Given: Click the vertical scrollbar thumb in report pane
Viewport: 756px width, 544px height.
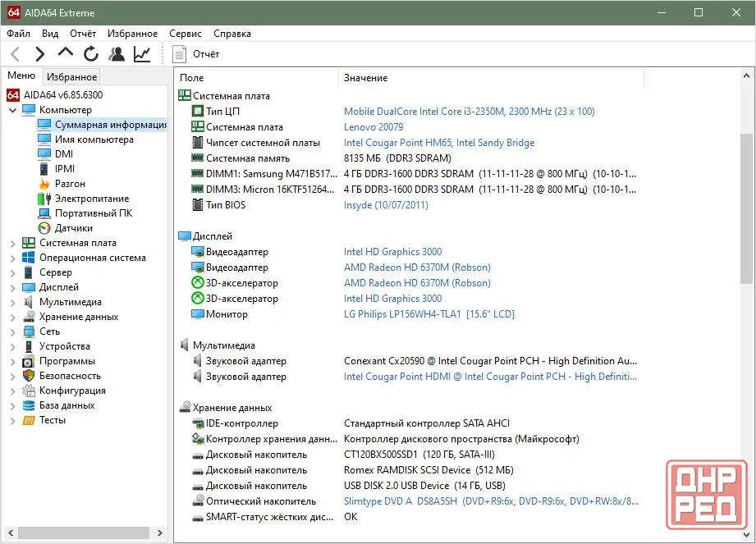Looking at the screenshot, I should pyautogui.click(x=746, y=208).
